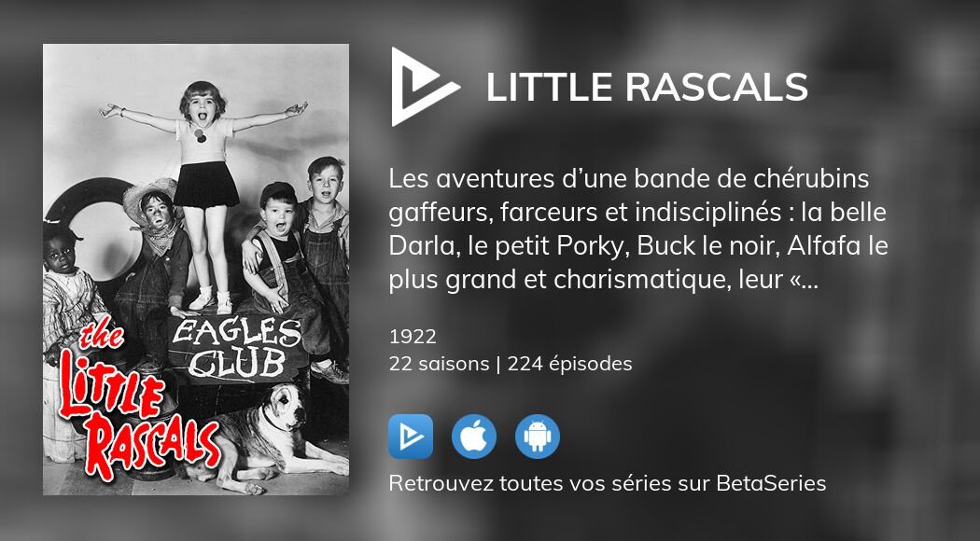The width and height of the screenshot is (980, 541).
Task: Click Retrouvez toutes vos séries sur BetaSeries
Action: pos(608,483)
